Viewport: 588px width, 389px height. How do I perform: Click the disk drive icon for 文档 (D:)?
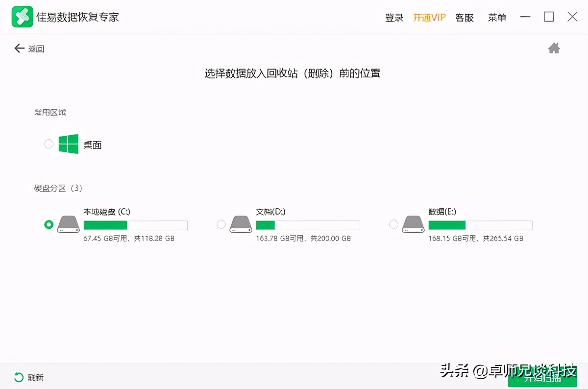point(241,223)
